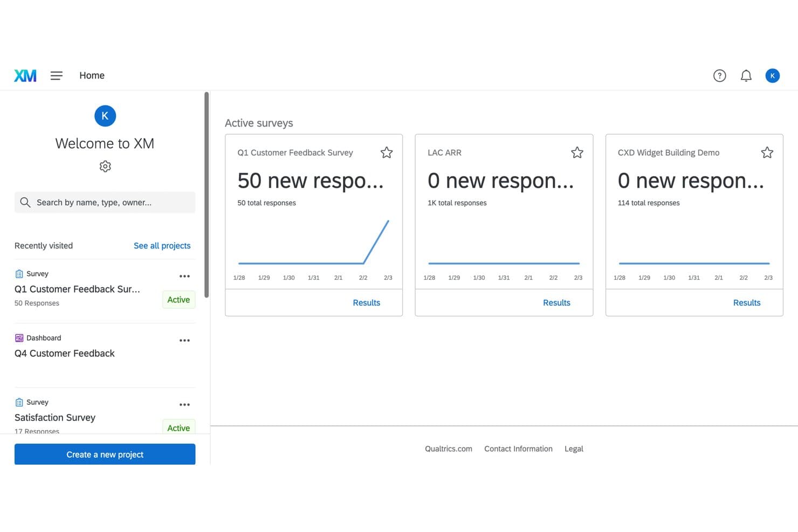The height and width of the screenshot is (532, 798).
Task: Open the help question mark icon
Action: [x=719, y=75]
